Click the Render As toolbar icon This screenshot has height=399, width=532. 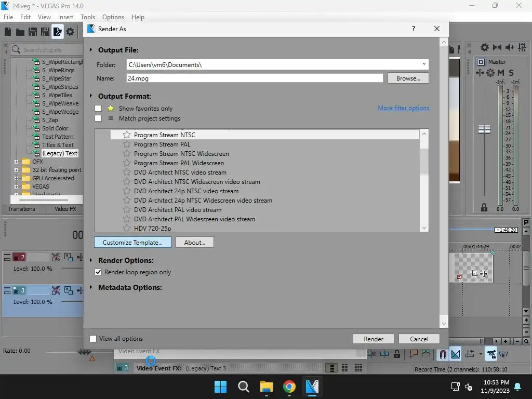(58, 32)
